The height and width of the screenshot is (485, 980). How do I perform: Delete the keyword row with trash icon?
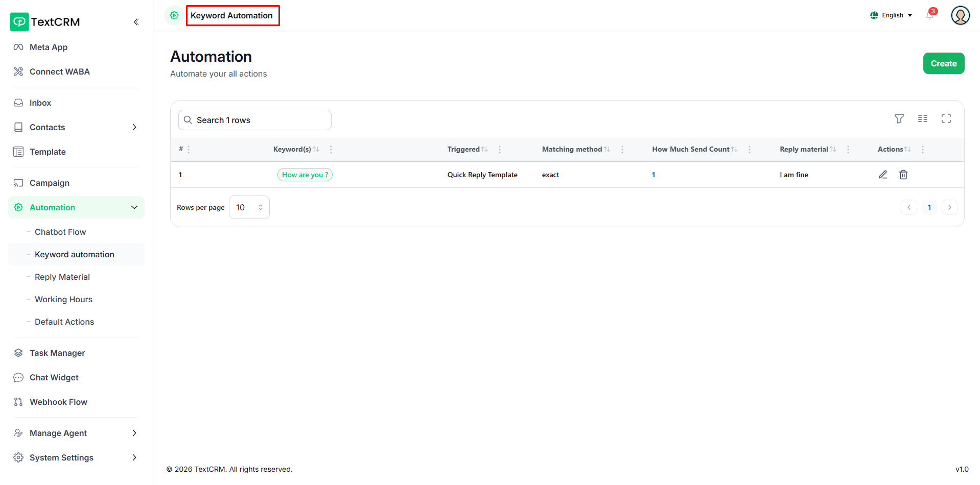click(903, 175)
